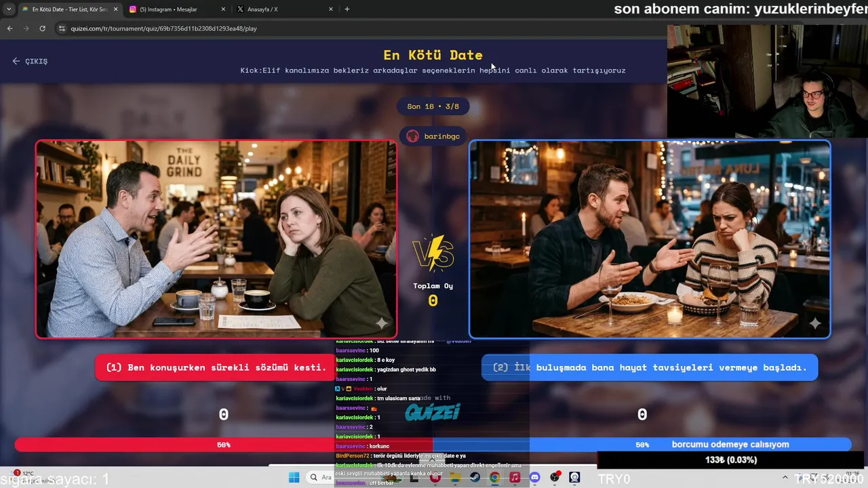This screenshot has width=868, height=488.
Task: Focus the quizei.com address bar
Action: tap(359, 28)
